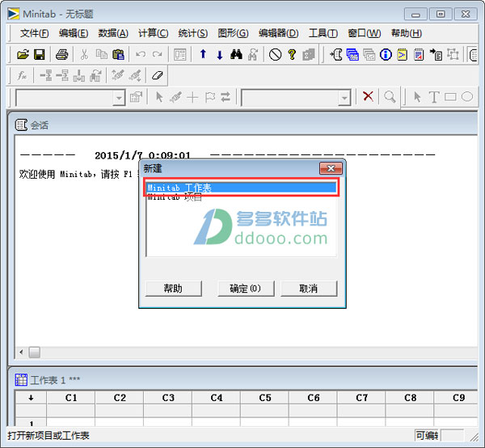Click the eraser Clear Cells icon

click(x=157, y=75)
